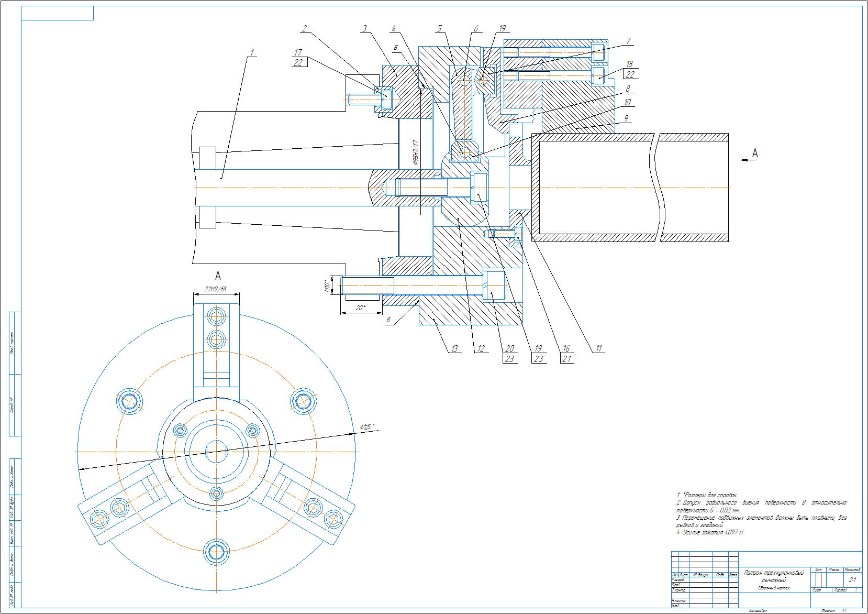This screenshot has height=614, width=868.
Task: Select the 2:1 scale value cell
Action: (x=852, y=580)
